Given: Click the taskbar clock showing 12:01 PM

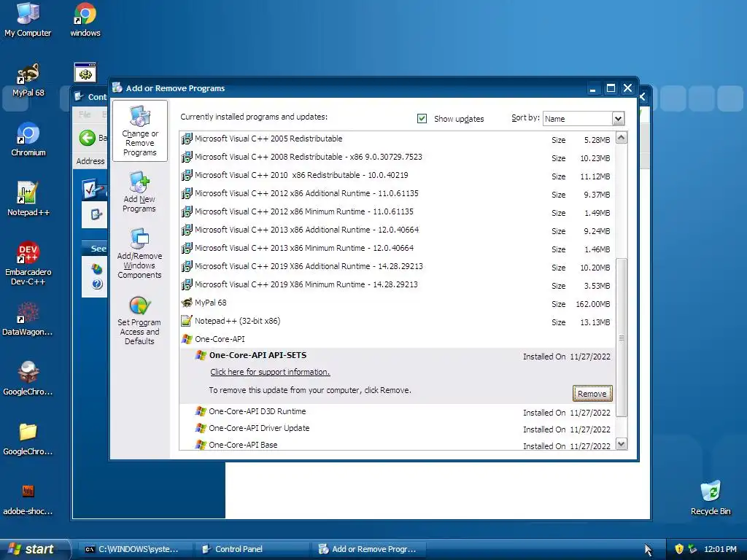Looking at the screenshot, I should click(720, 549).
